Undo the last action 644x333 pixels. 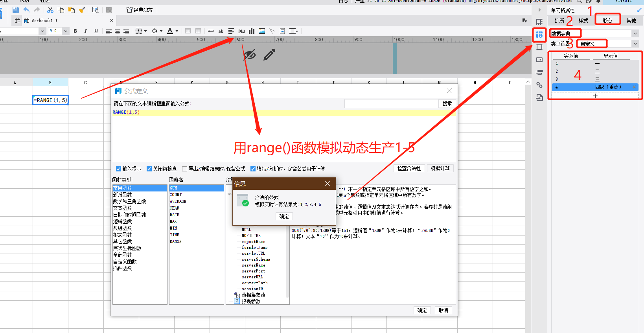pos(26,10)
